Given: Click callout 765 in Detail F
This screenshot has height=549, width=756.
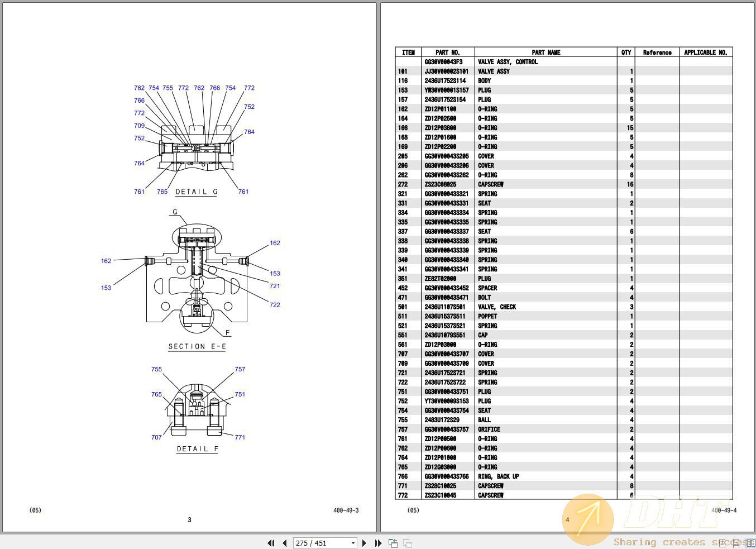Looking at the screenshot, I should coord(156,394).
